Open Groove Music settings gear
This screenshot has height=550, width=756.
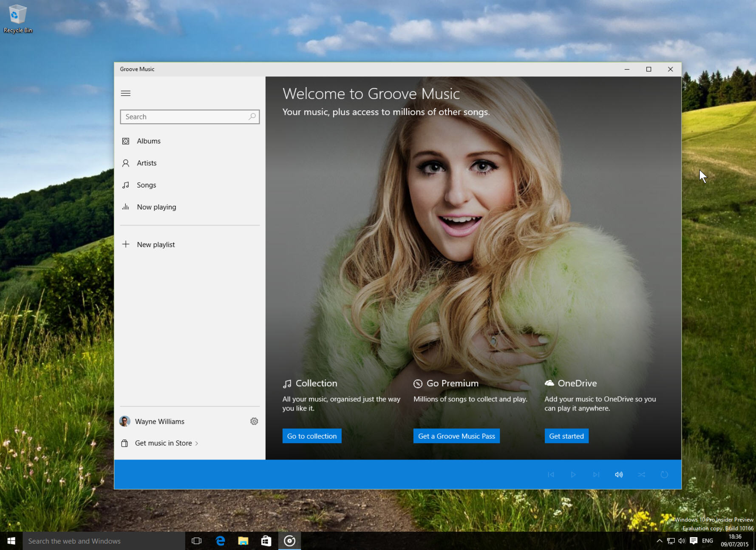click(x=254, y=421)
